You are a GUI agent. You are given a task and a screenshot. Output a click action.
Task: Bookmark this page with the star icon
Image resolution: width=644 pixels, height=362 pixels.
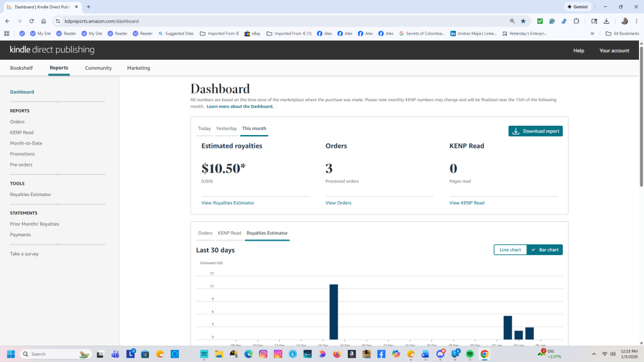[x=523, y=21]
